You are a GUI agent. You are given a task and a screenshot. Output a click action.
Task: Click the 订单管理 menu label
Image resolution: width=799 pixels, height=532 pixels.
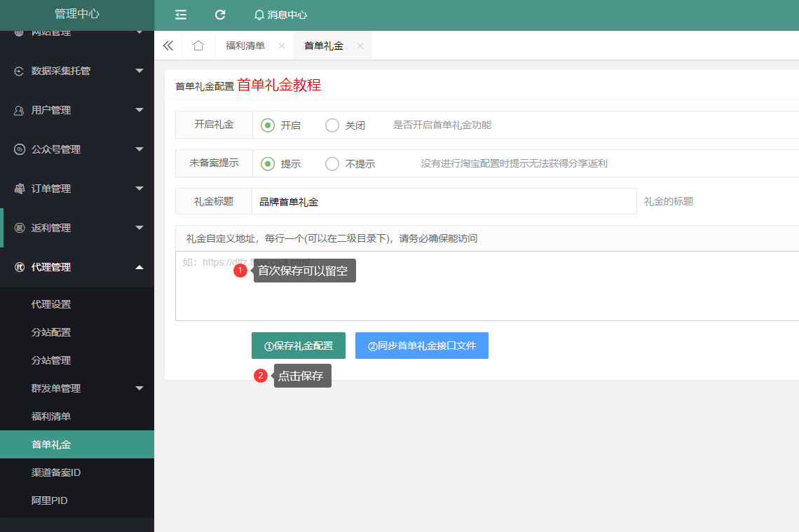coord(51,189)
